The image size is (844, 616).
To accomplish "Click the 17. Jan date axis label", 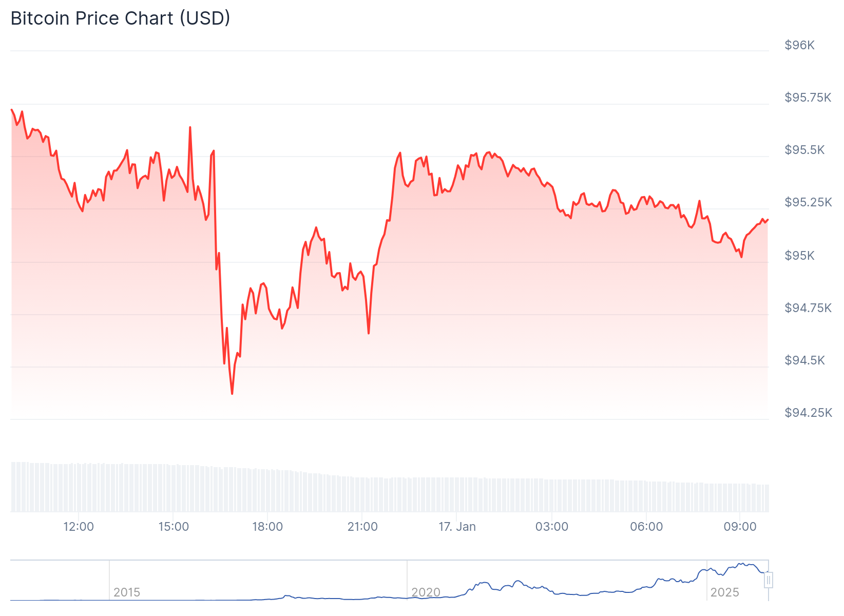I will pos(457,527).
